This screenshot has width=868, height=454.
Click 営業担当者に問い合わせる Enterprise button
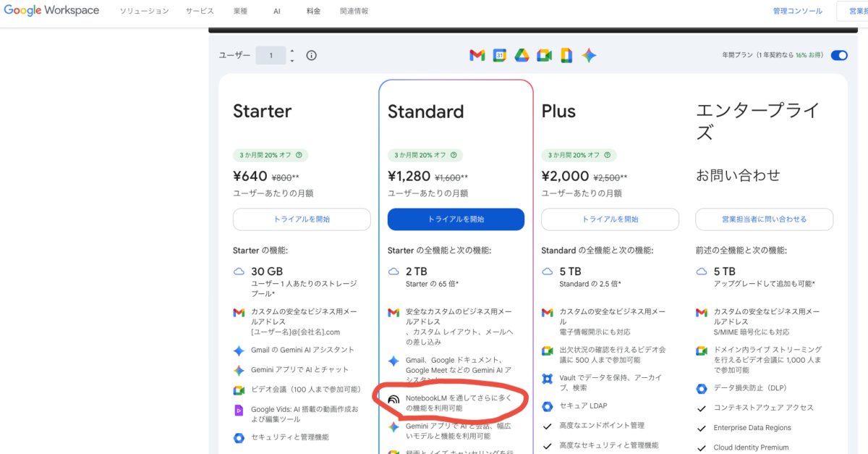pyautogui.click(x=764, y=219)
